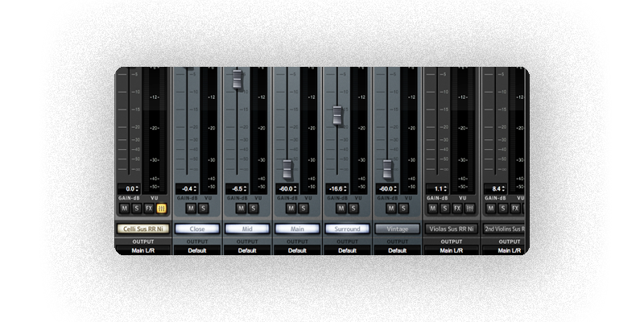Grab the Surround channel fader handle
The width and height of the screenshot is (644, 322).
point(337,115)
